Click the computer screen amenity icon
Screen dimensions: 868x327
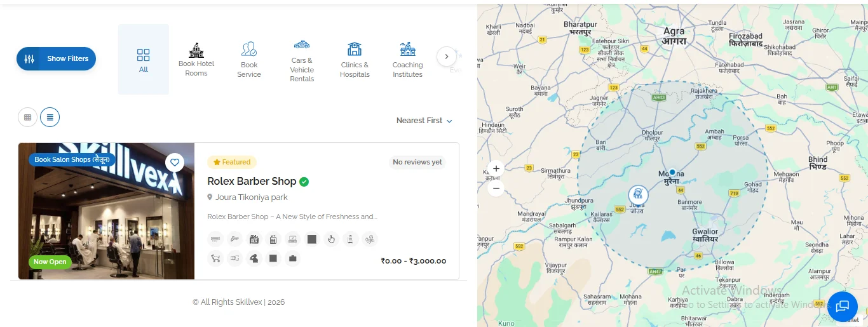pyautogui.click(x=292, y=239)
